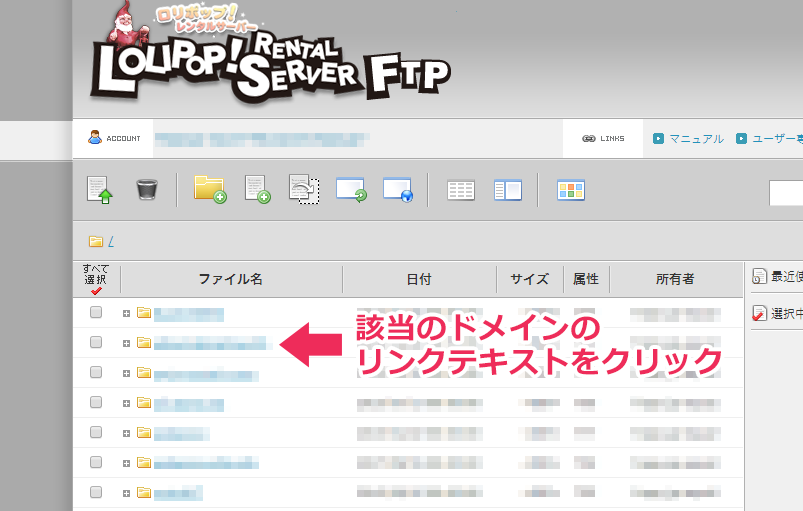Open the マニュアル link
The height and width of the screenshot is (511, 803).
point(696,139)
